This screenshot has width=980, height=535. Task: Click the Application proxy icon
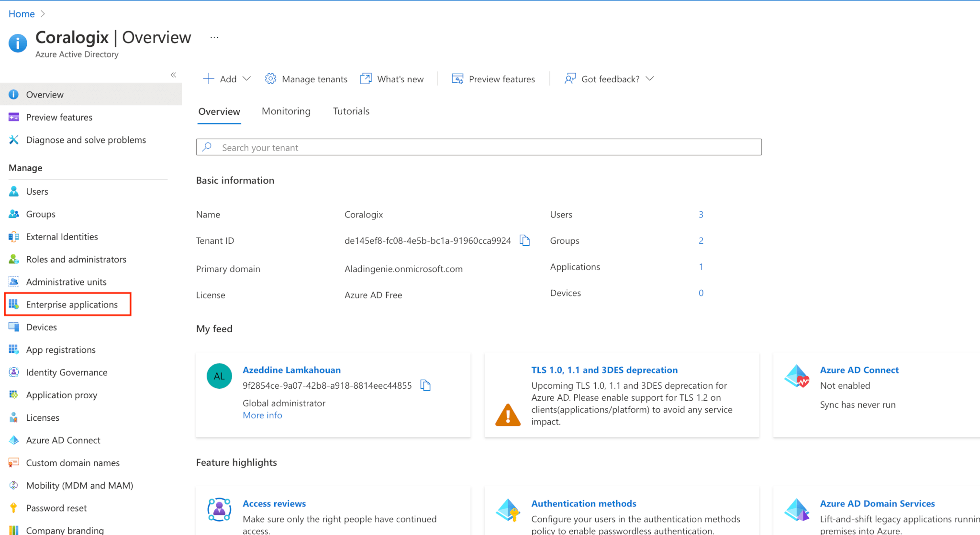pyautogui.click(x=14, y=395)
